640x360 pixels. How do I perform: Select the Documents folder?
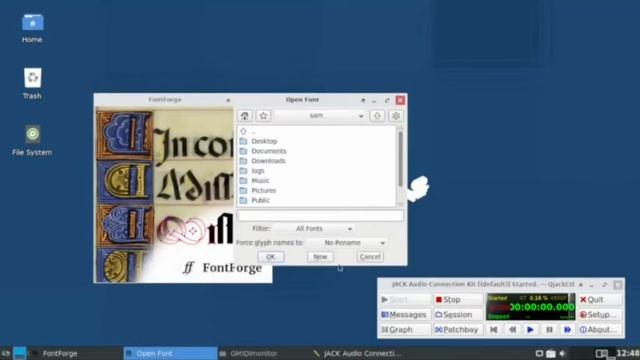316,151
